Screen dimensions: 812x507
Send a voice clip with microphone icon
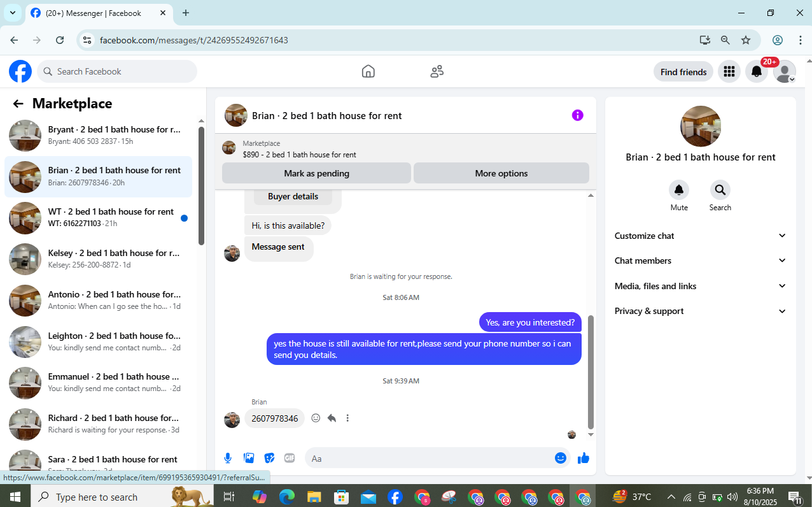pos(228,458)
